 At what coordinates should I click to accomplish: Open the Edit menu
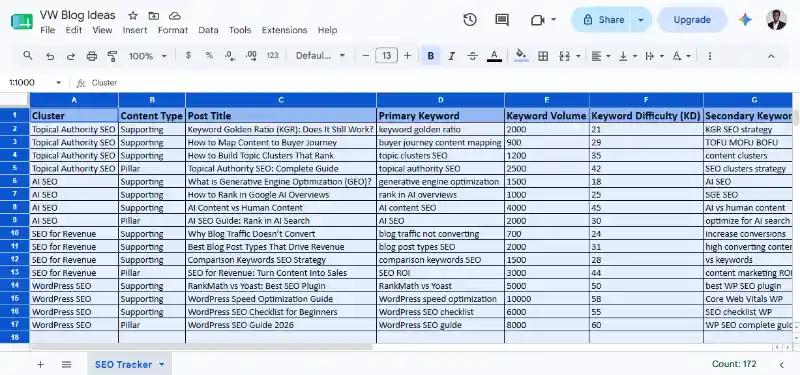click(73, 30)
